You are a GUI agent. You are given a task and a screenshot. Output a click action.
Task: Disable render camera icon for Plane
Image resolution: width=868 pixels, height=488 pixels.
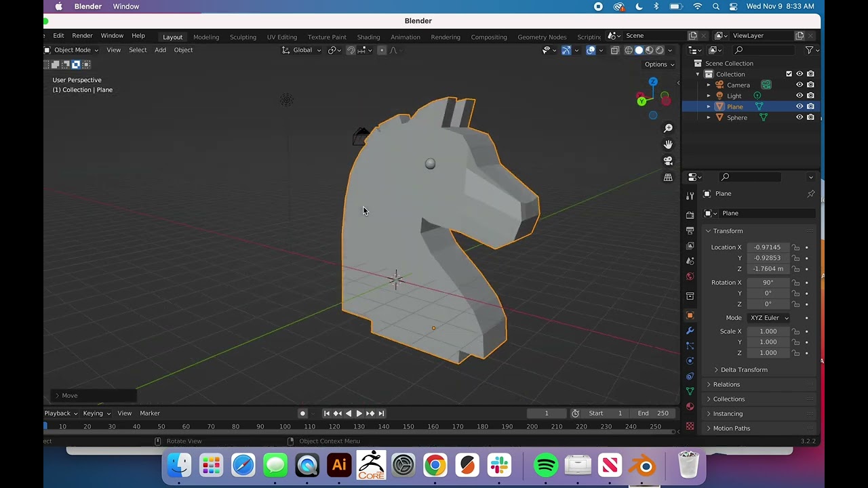(x=810, y=106)
